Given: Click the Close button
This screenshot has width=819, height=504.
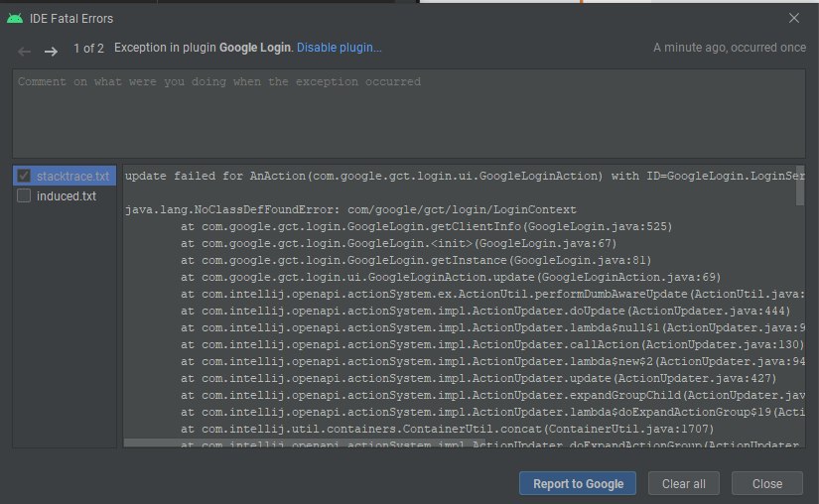Looking at the screenshot, I should (766, 483).
